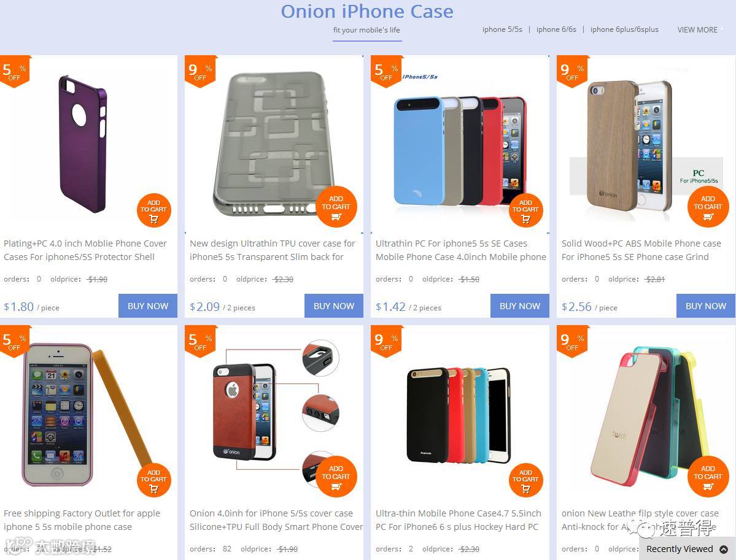Viewport: 736px width, 560px height.
Task: Open the iphone 6plus/6splus category tab
Action: point(624,29)
